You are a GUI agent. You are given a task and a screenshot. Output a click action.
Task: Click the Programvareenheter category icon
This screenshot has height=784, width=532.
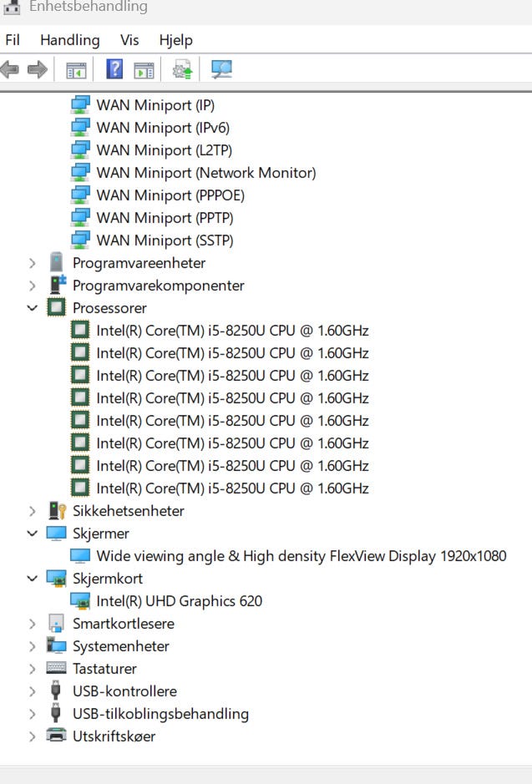(x=56, y=262)
